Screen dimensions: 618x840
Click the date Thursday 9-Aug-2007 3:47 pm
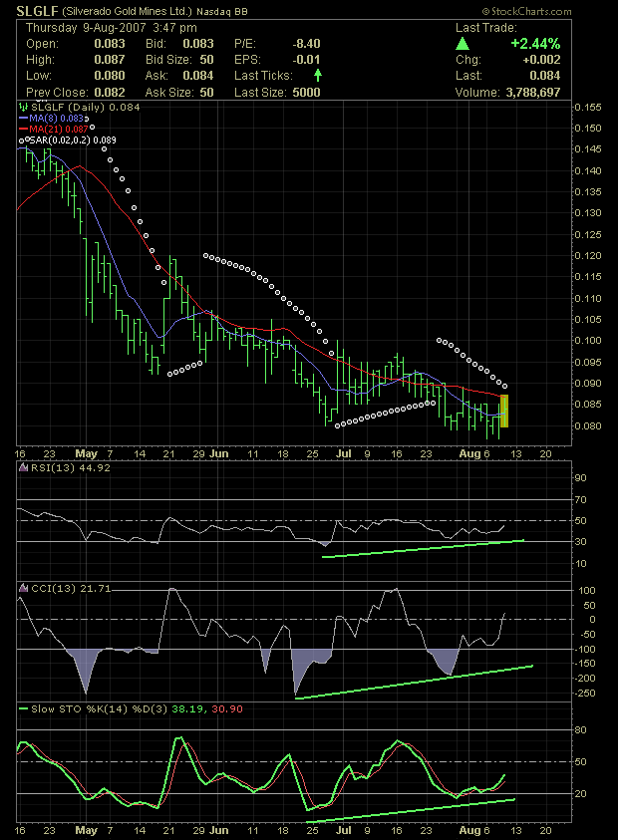111,28
